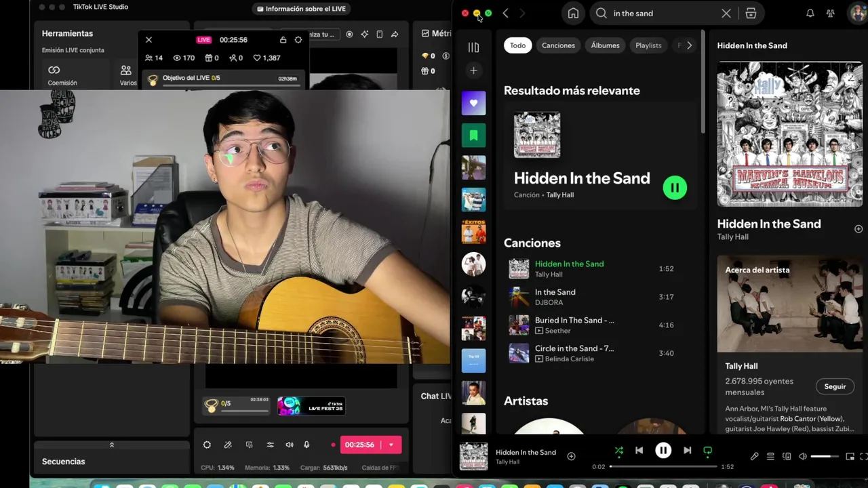Click the phone icon in TikTok toolbar
868x488 pixels.
click(380, 34)
